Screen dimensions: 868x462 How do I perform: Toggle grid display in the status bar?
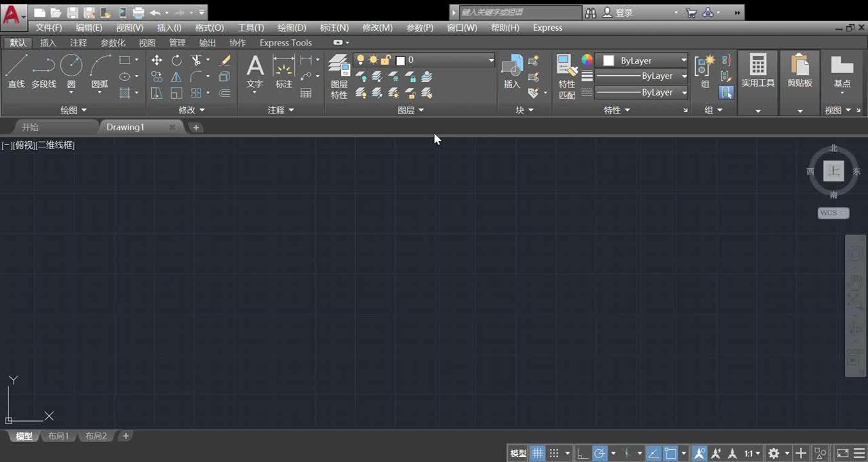click(537, 453)
